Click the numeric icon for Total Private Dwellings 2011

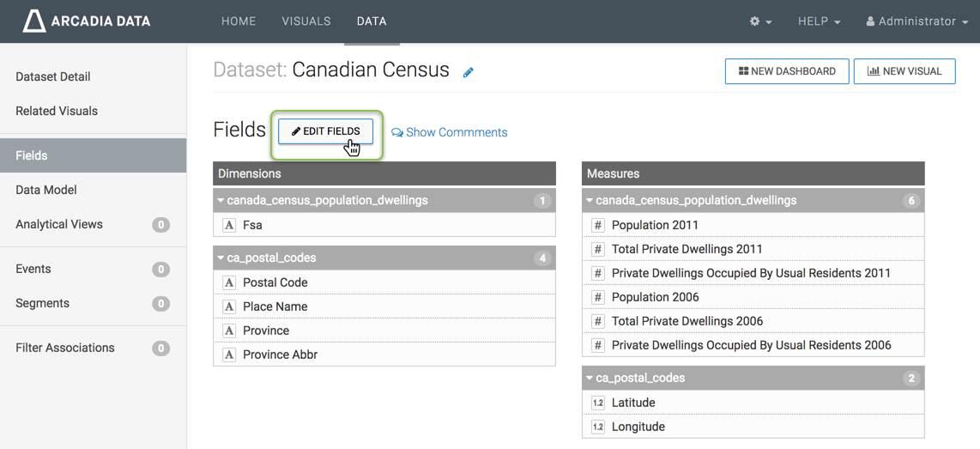(598, 249)
